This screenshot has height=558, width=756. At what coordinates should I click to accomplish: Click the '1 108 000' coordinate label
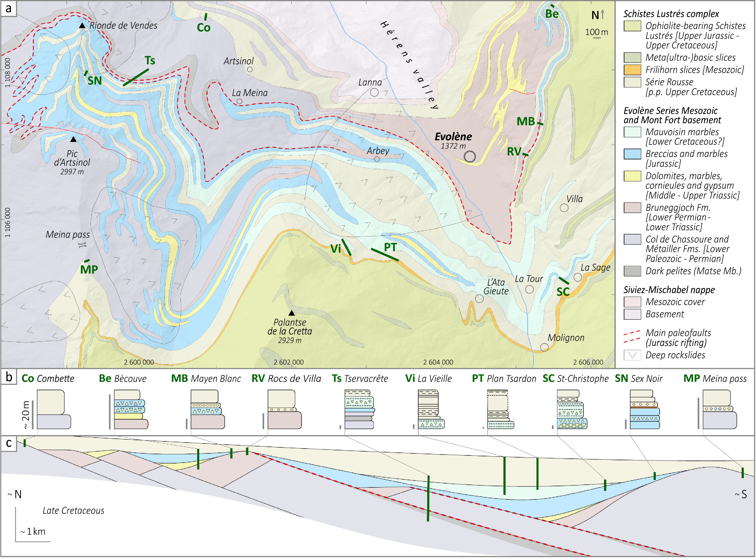point(7,73)
